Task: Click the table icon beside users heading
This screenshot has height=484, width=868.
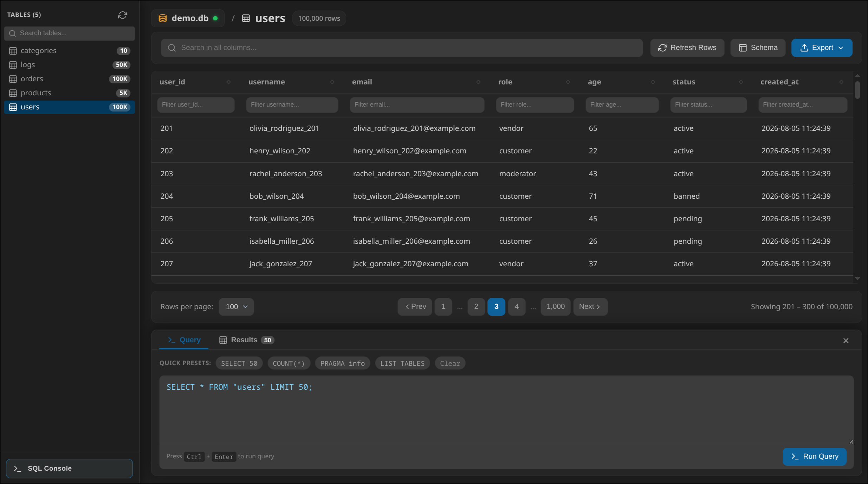Action: point(246,18)
